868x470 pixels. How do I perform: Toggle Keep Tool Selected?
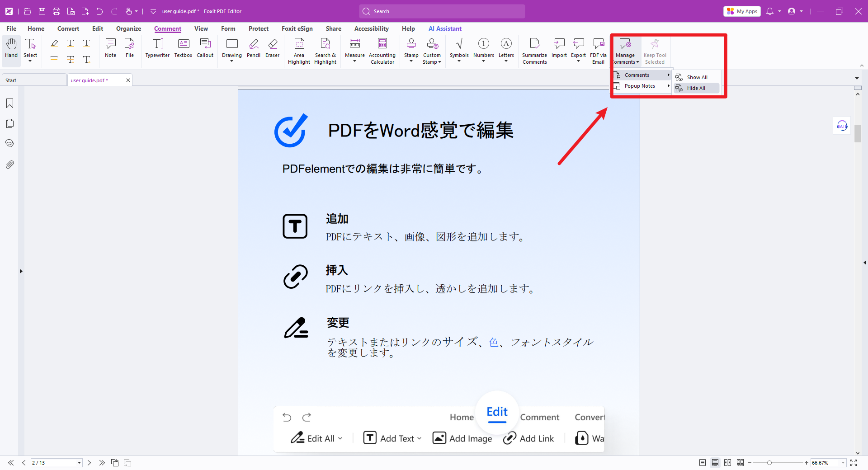coord(655,51)
